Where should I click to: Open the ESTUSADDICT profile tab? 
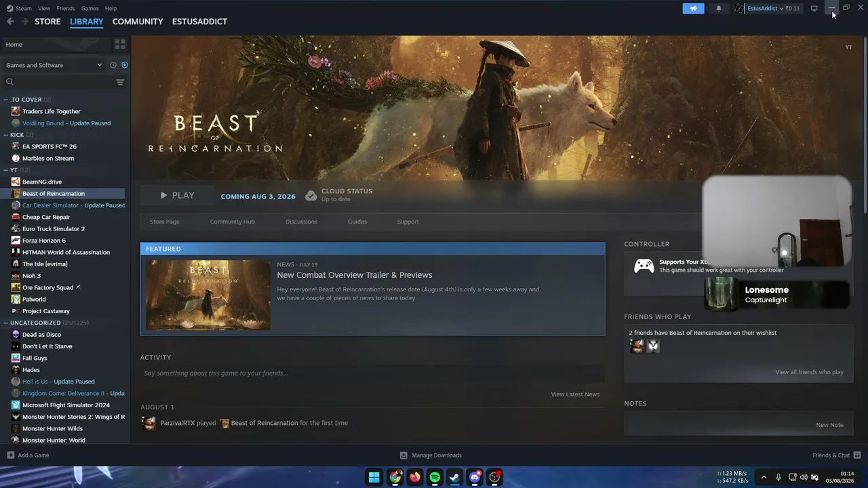(199, 22)
